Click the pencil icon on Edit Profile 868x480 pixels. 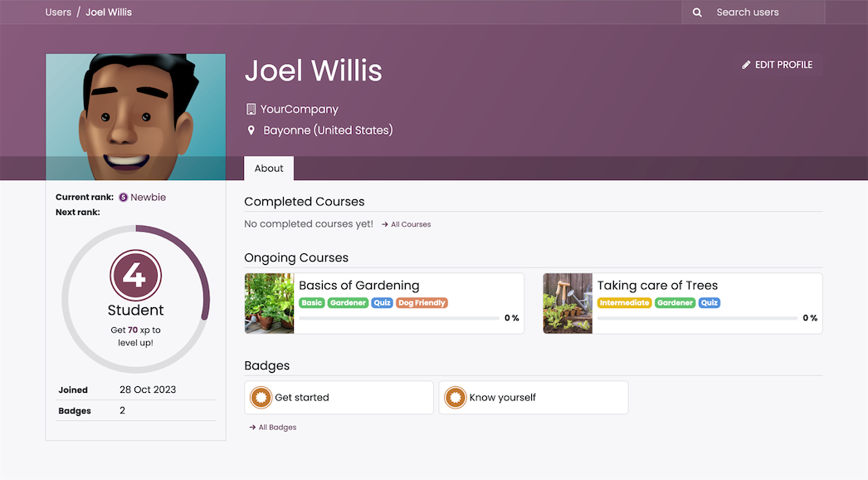coord(746,64)
